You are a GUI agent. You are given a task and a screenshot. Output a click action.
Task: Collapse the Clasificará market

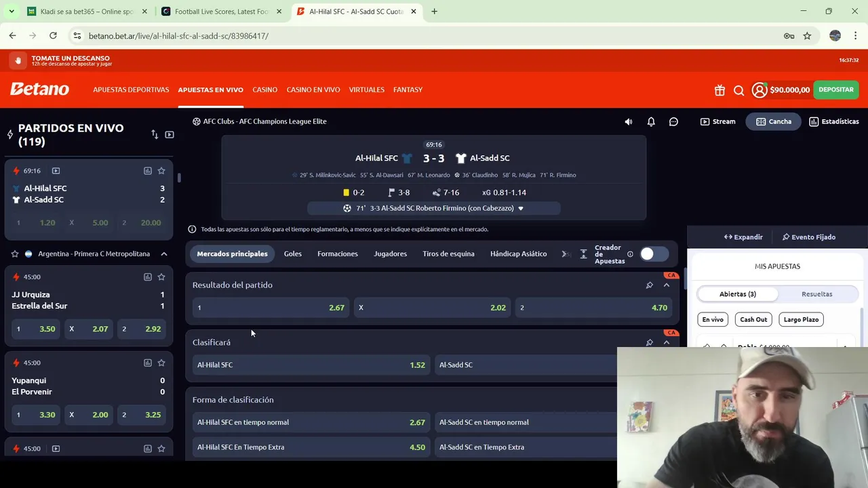[667, 342]
